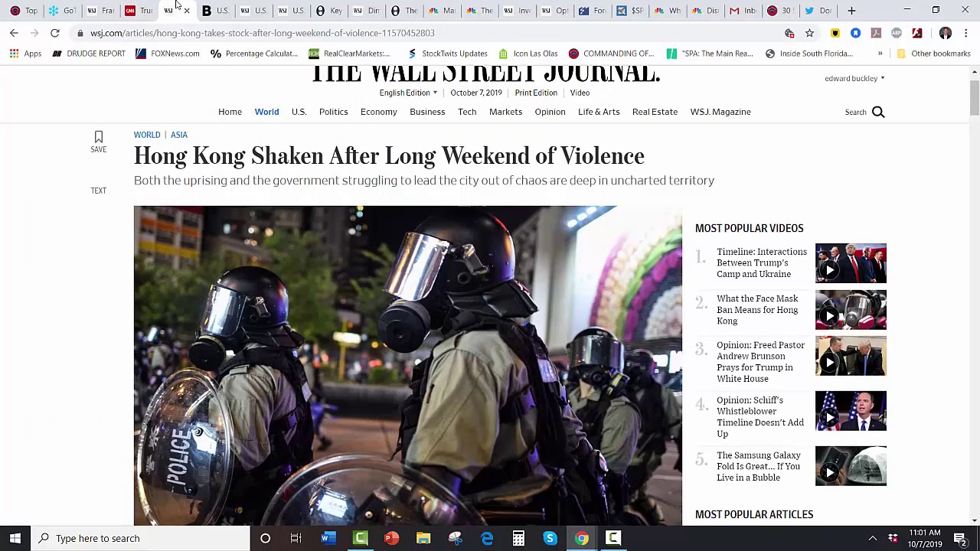Image resolution: width=980 pixels, height=551 pixels.
Task: Switch to the Twitter tab
Action: 818,11
